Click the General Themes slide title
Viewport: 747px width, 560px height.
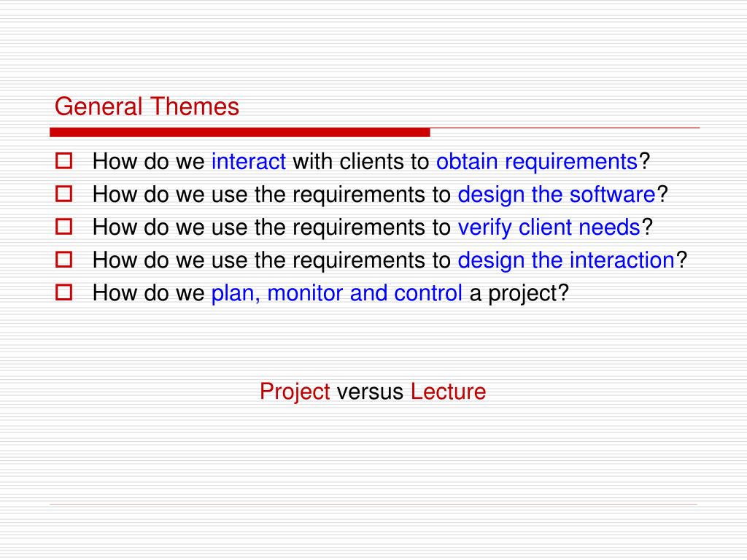click(x=147, y=107)
